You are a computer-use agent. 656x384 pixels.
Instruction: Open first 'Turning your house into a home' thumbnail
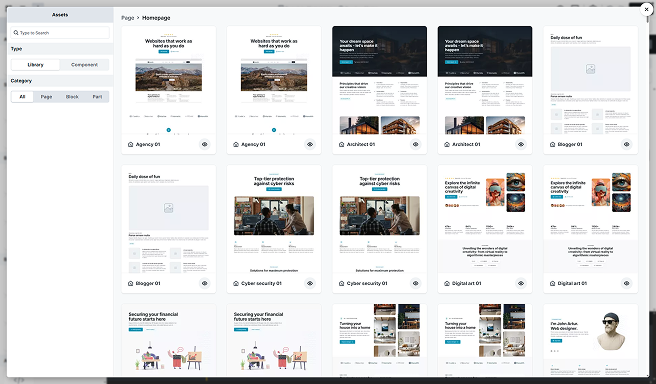point(379,340)
